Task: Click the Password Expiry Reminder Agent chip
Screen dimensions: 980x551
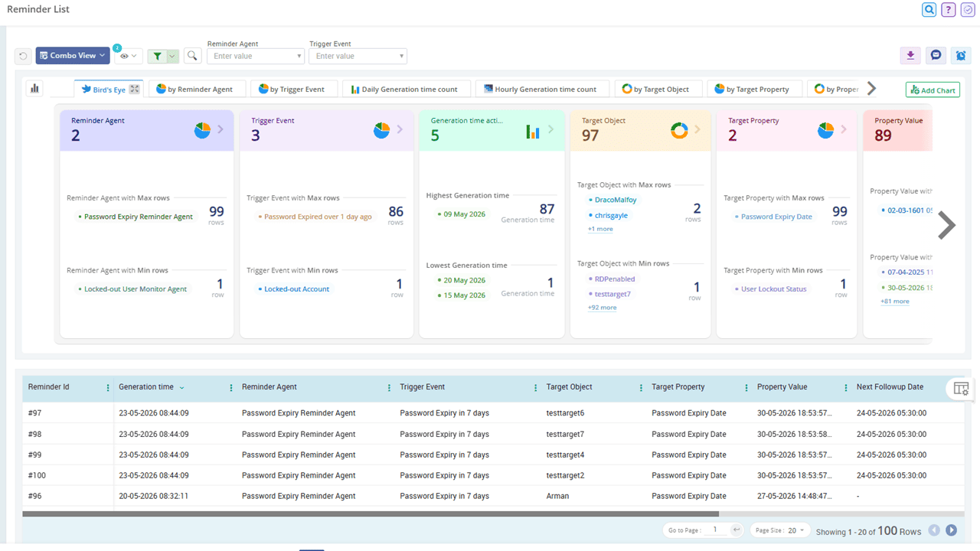Action: click(x=136, y=217)
